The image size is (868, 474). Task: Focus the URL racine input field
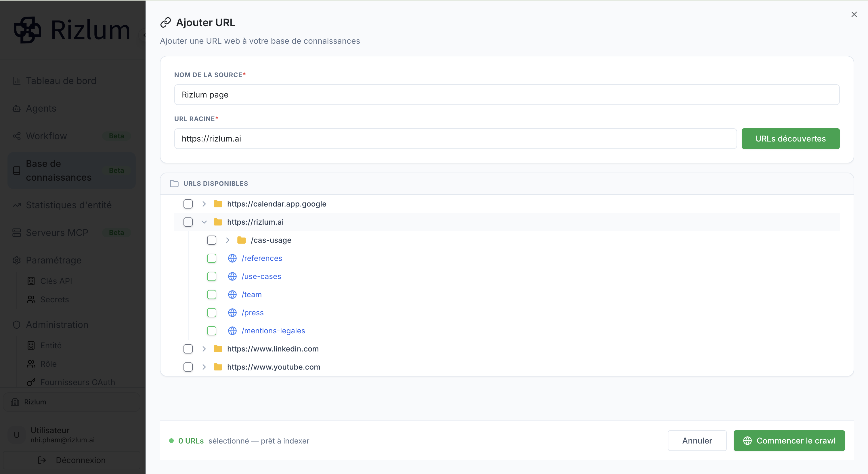pos(455,139)
